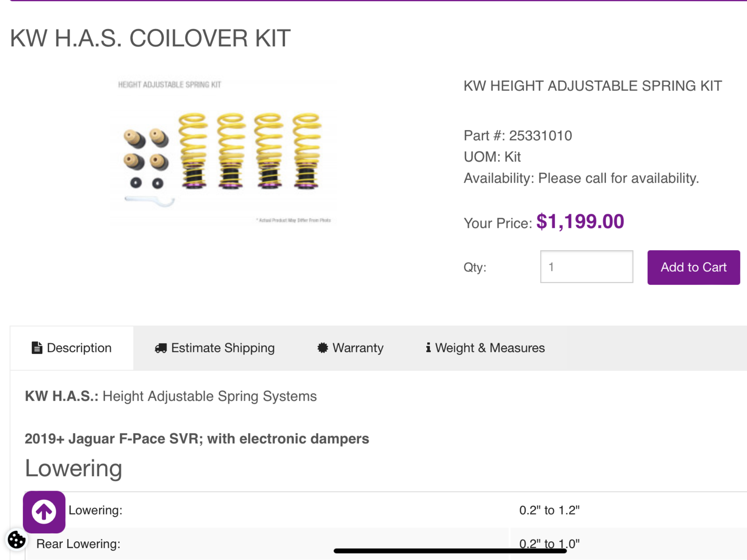This screenshot has width=747, height=560.
Task: Show the Weight & Measures tab
Action: tap(490, 348)
